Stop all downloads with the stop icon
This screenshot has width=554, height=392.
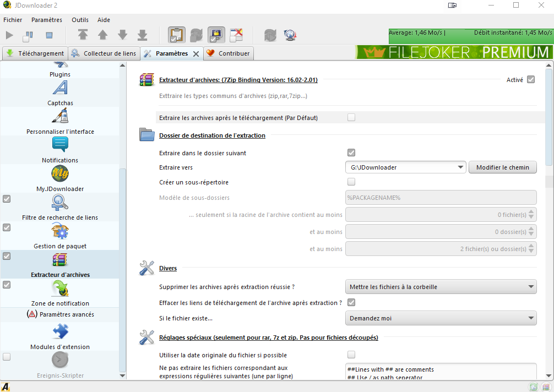pos(49,35)
